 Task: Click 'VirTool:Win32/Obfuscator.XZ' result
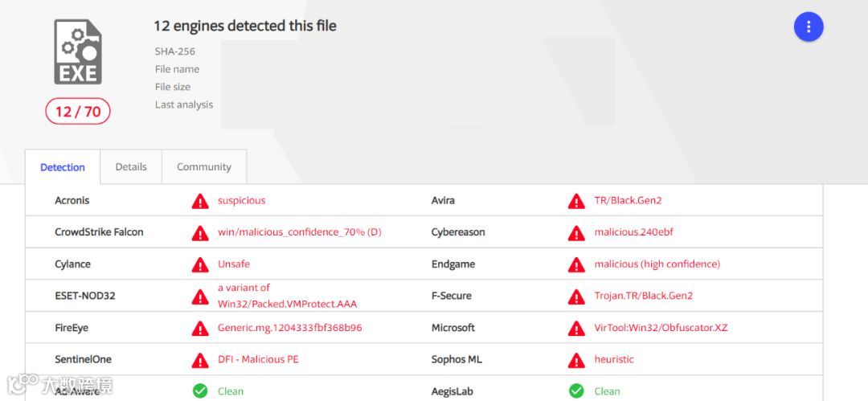point(661,328)
